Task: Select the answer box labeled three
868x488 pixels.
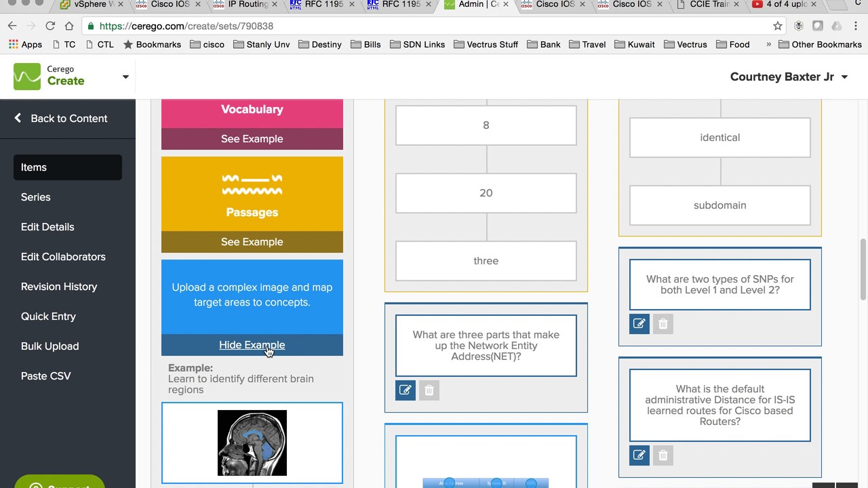Action: [x=486, y=261]
